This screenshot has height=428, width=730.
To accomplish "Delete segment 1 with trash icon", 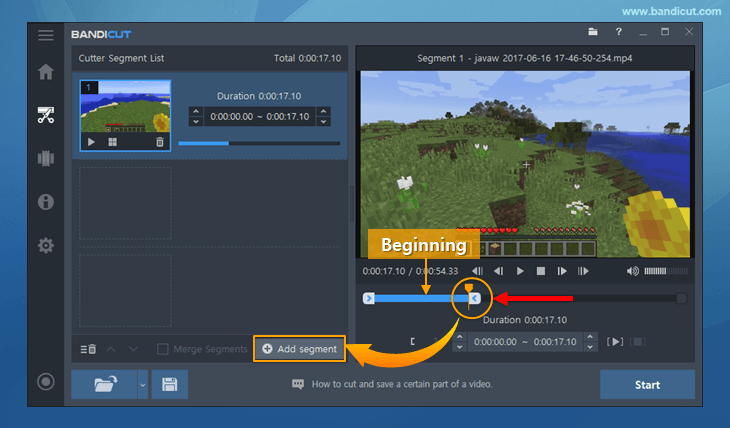I will (x=160, y=142).
